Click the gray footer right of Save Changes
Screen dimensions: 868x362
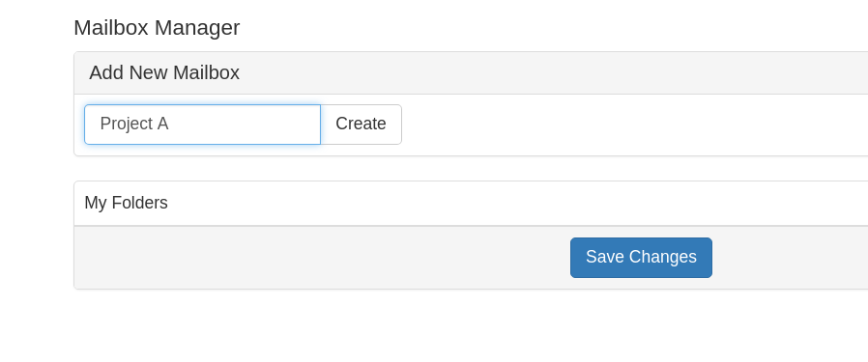click(790, 258)
